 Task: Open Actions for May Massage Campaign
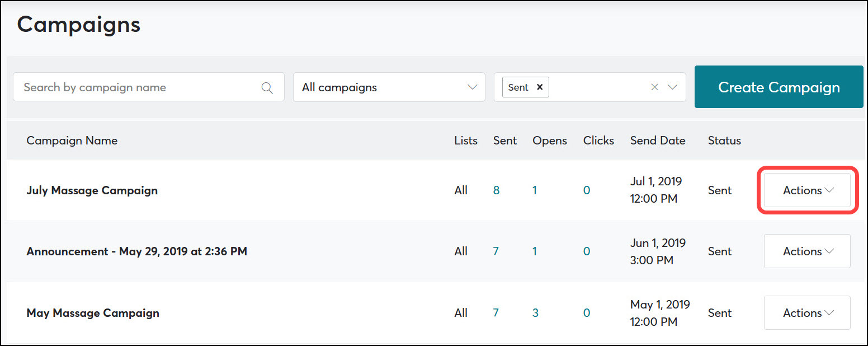click(x=806, y=312)
